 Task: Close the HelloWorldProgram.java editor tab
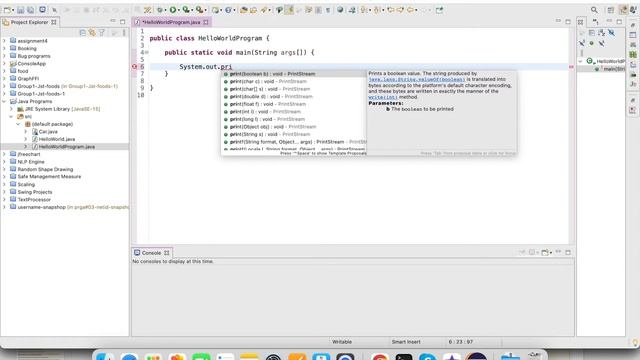point(206,22)
